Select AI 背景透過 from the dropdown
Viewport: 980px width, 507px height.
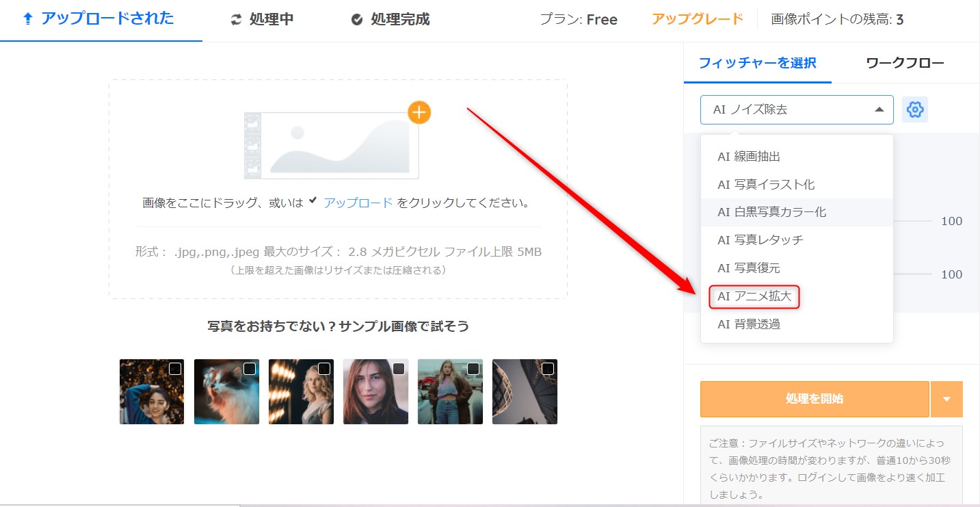tap(797, 324)
